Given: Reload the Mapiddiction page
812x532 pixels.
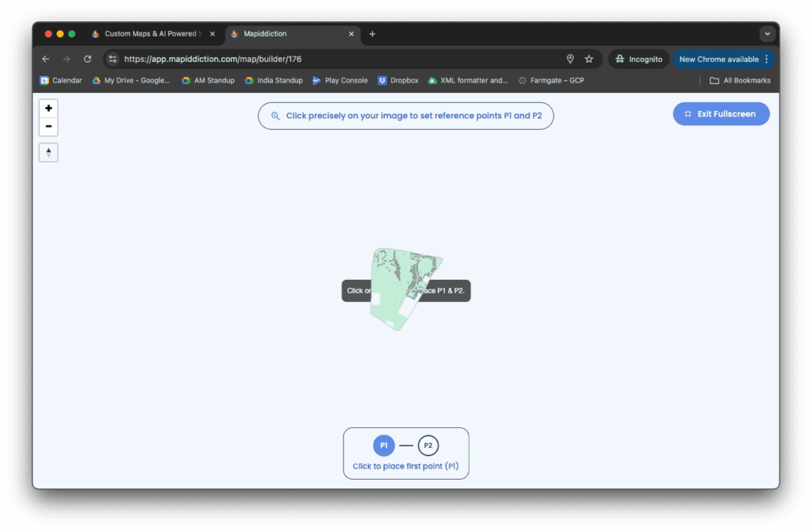Looking at the screenshot, I should pyautogui.click(x=87, y=59).
